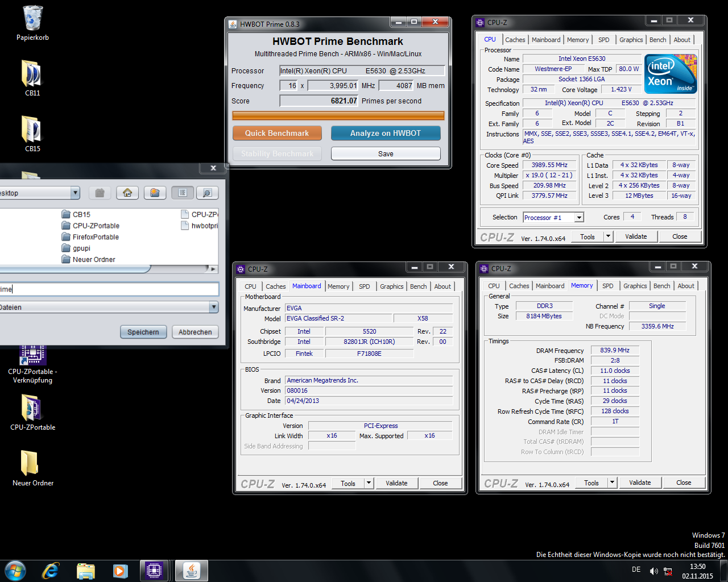This screenshot has height=582, width=728.
Task: Open the CPU-ZPortable folder desktop icon
Action: tap(32, 412)
